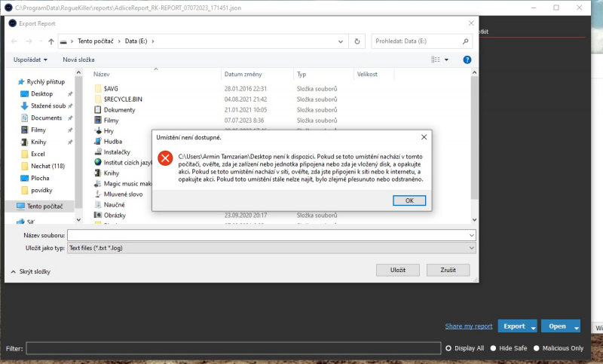Open the Uspořádat menu
Image resolution: width=603 pixels, height=364 pixels.
tap(30, 60)
